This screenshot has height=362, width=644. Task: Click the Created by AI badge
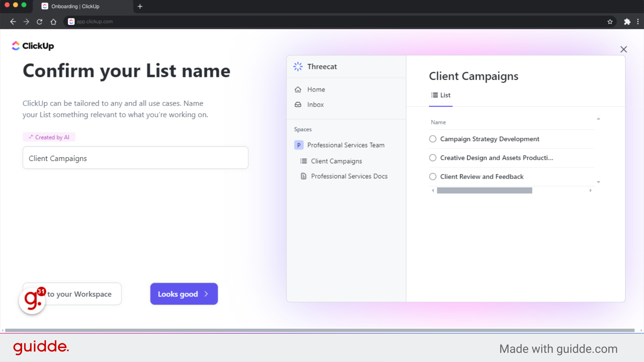pos(49,137)
